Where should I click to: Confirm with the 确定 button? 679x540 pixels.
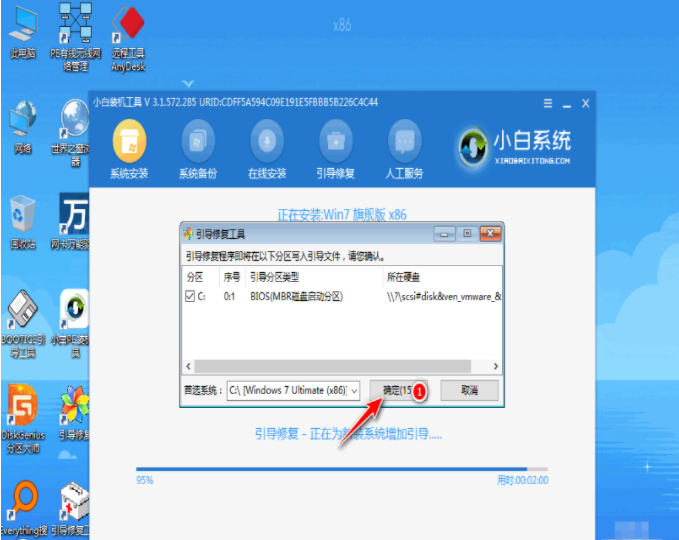click(x=398, y=390)
